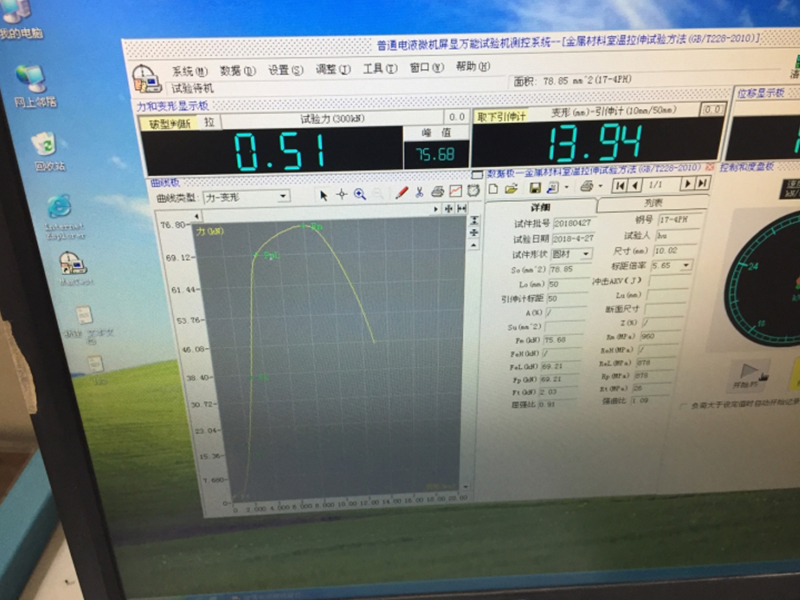Open Internet Explorer on the desktop
Viewport: 800px width, 600px height.
click(59, 210)
